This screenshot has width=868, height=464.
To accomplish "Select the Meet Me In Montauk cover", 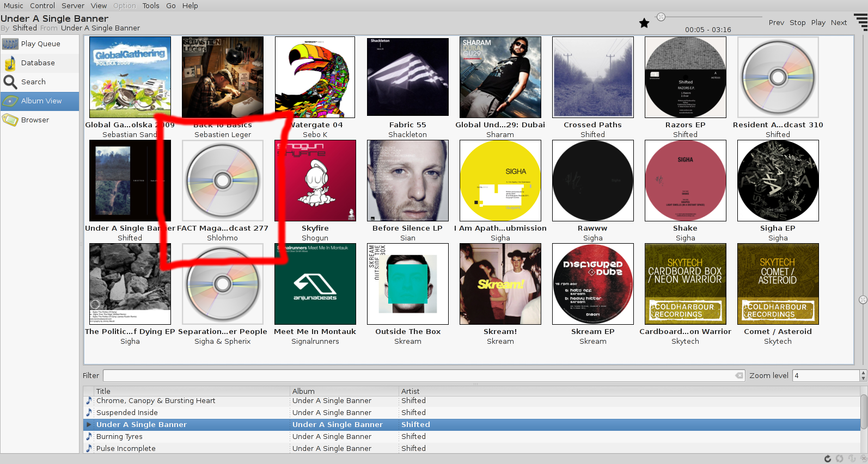I will coord(315,284).
